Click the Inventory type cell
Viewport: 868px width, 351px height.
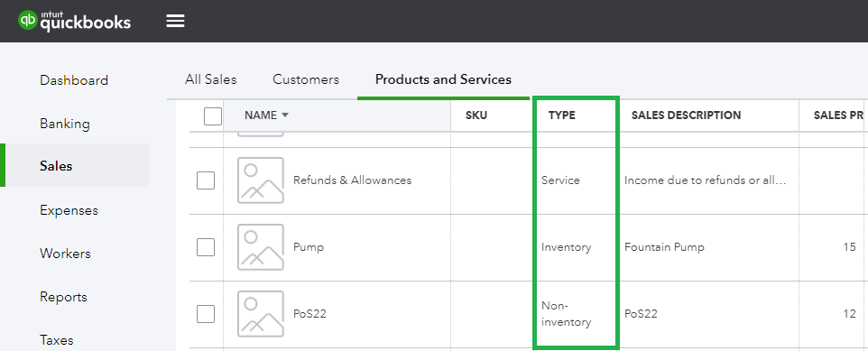point(567,247)
